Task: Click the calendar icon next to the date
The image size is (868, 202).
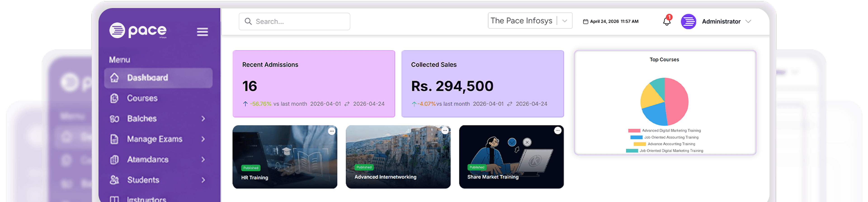Action: 586,21
